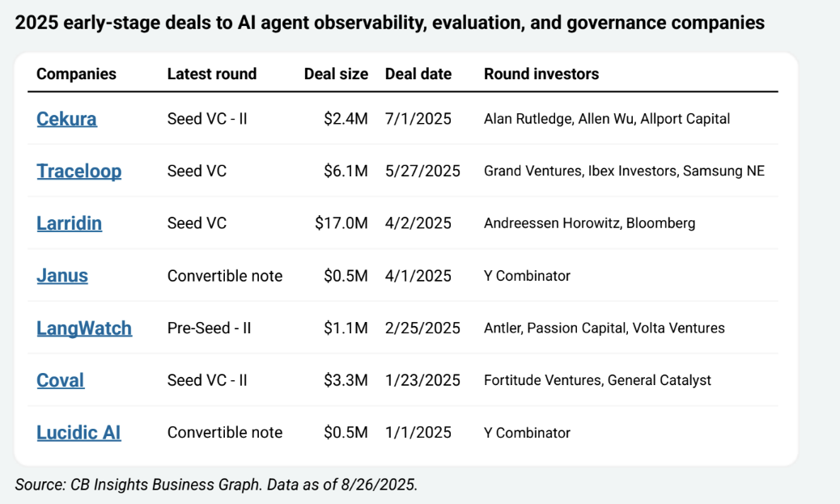This screenshot has width=840, height=504.
Task: Click Traceloop's 5/27/2025 deal date
Action: tap(422, 171)
